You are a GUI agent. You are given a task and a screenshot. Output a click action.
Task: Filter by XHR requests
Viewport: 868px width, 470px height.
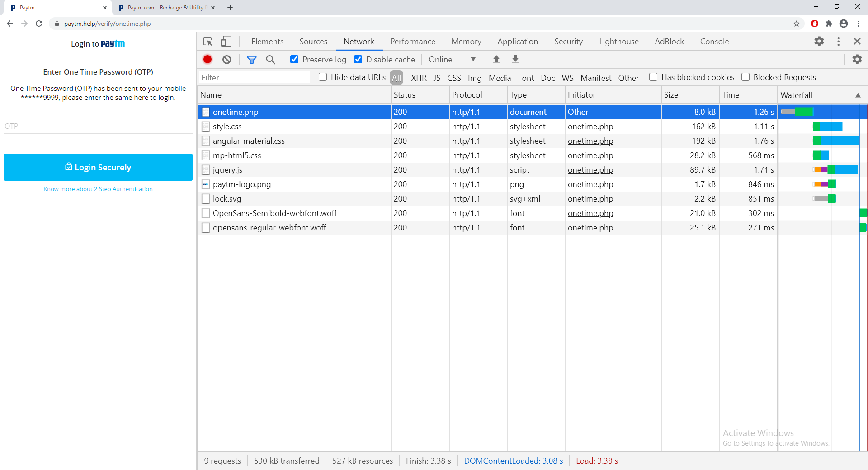click(419, 78)
